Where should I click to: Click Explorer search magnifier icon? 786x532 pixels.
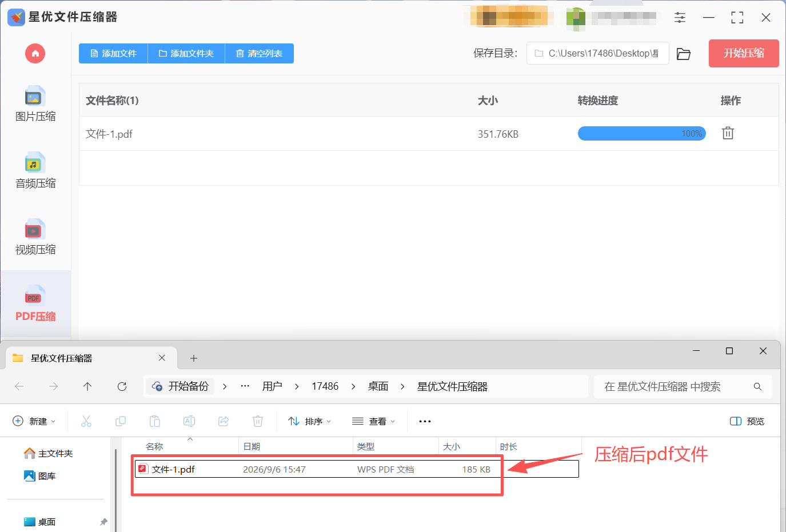pos(757,387)
